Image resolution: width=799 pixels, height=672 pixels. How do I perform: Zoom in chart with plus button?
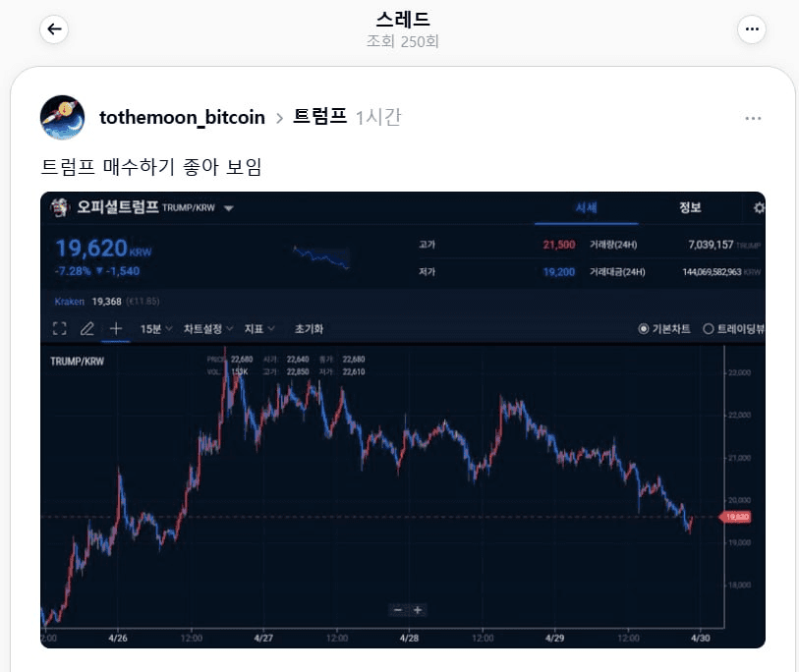click(x=418, y=610)
